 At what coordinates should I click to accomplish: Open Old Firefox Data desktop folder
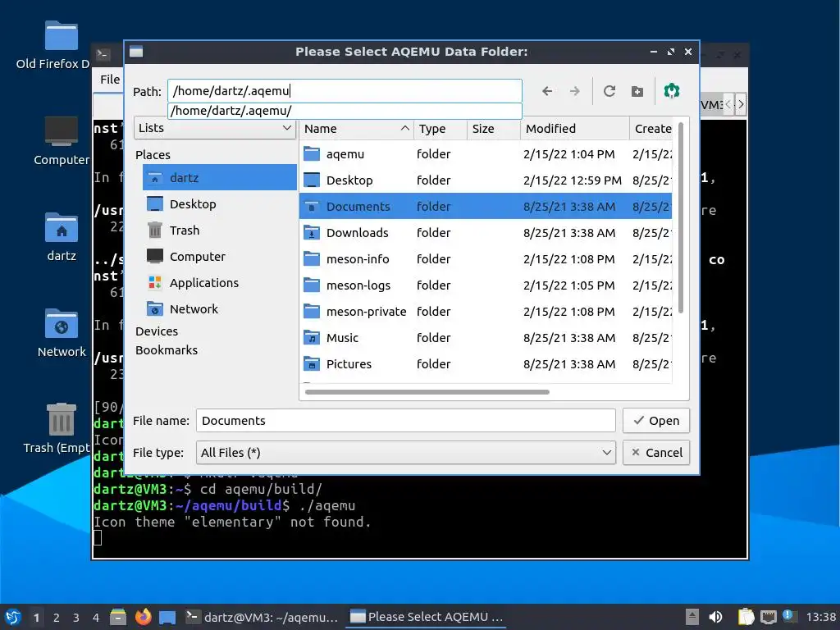(x=53, y=46)
